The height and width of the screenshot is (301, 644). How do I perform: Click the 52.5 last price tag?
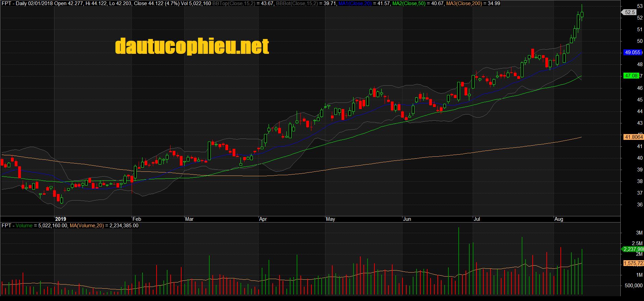click(x=630, y=12)
